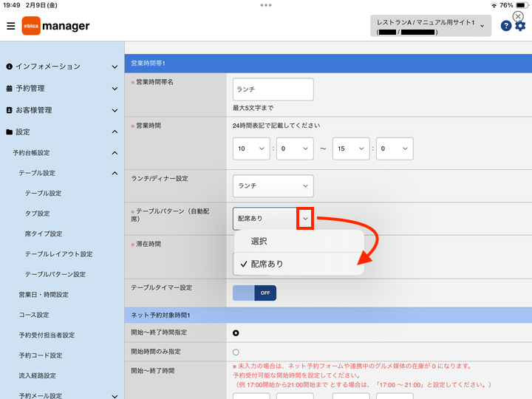
Task: Open the end minute dropdown beside 15
Action: [x=395, y=149]
